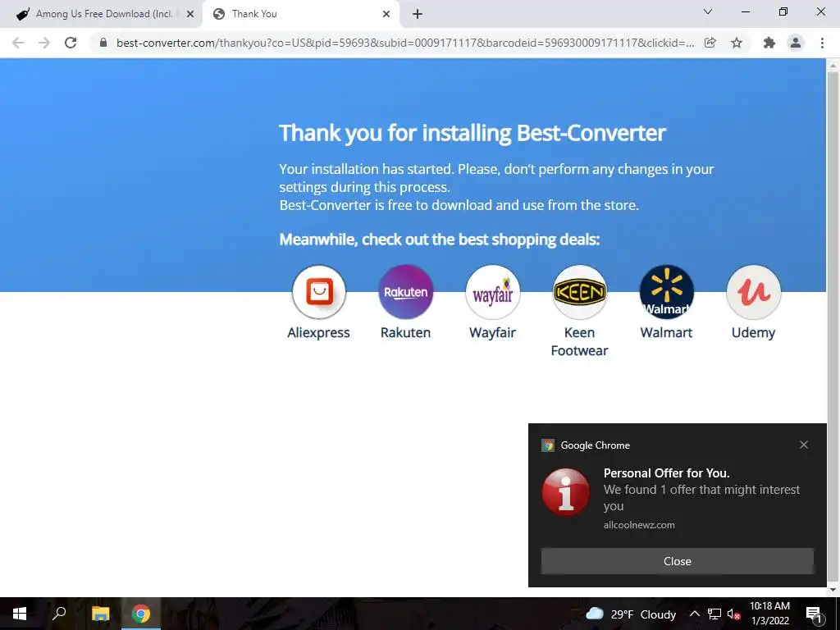
Task: Open the muted volume tray icon
Action: click(733, 614)
